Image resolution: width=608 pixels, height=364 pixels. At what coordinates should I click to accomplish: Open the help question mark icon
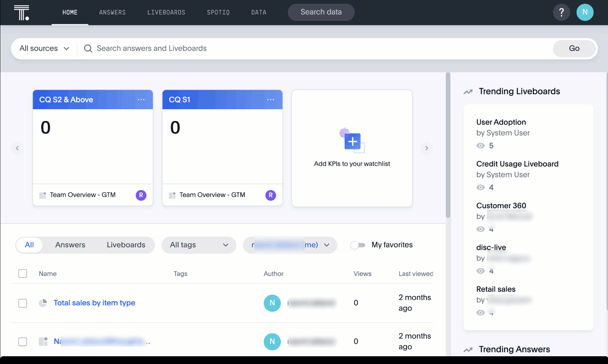pyautogui.click(x=561, y=12)
